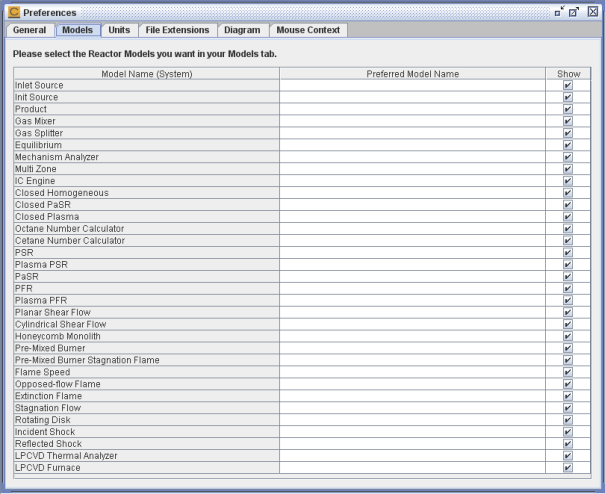Uncheck Show for Rotating Disk
This screenshot has width=605, height=494.
(x=568, y=420)
